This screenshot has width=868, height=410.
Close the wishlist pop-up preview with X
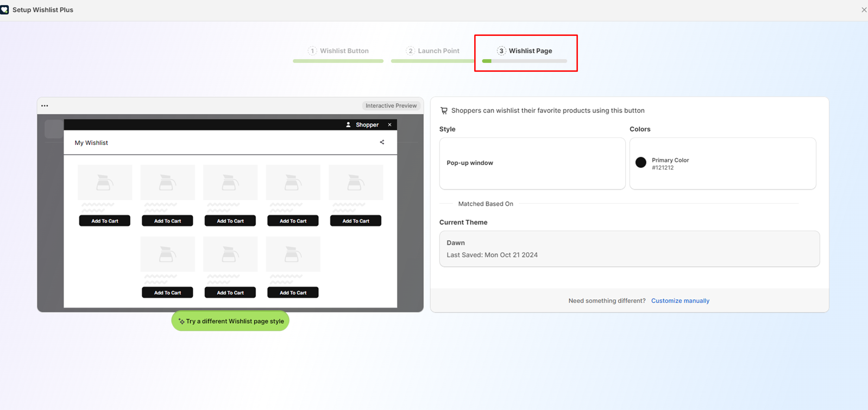389,125
